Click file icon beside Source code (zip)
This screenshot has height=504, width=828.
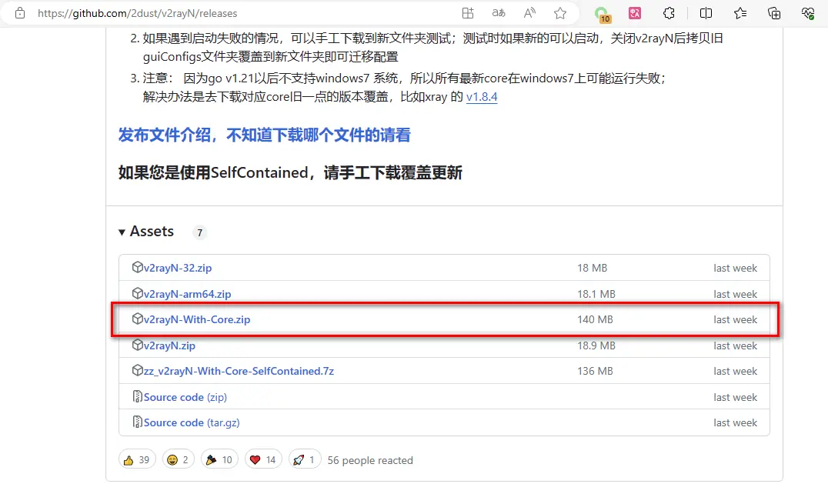click(x=137, y=396)
